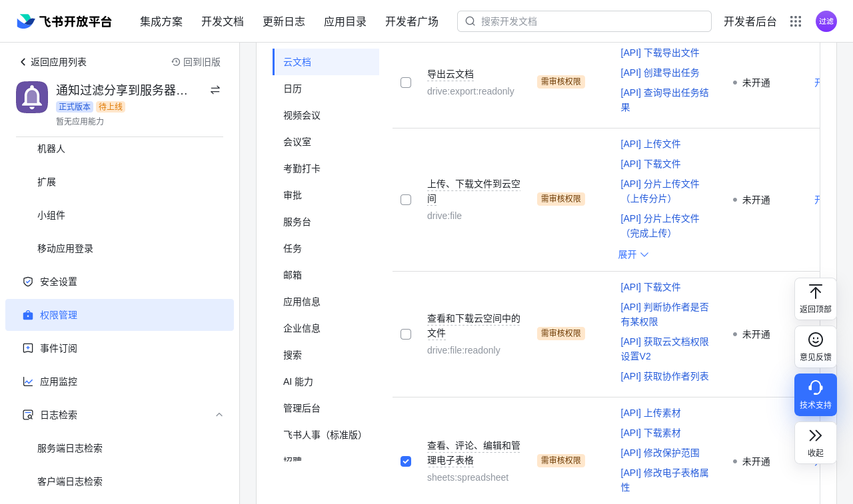This screenshot has width=853, height=504.
Task: Select the 服务台 category tab
Action: click(x=326, y=222)
